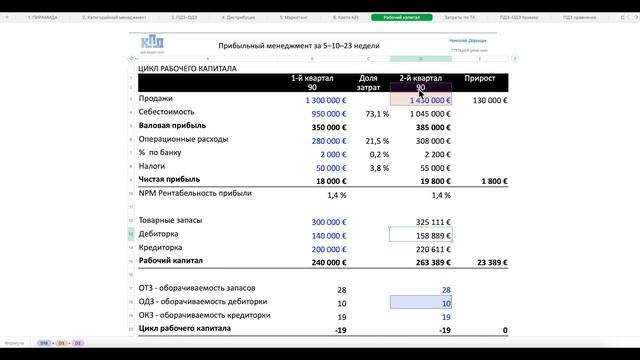Click the add-column handle right of column E
This screenshot has width=640, height=360.
pyautogui.click(x=515, y=58)
